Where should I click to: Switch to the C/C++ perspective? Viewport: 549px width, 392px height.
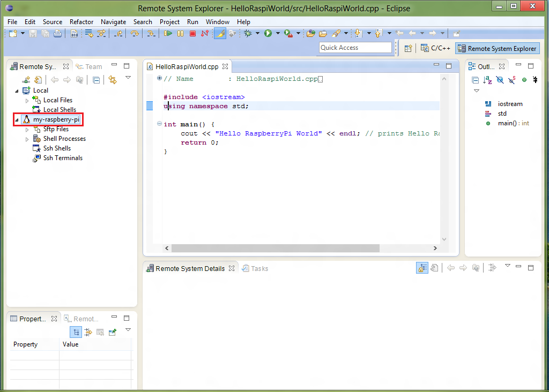435,48
